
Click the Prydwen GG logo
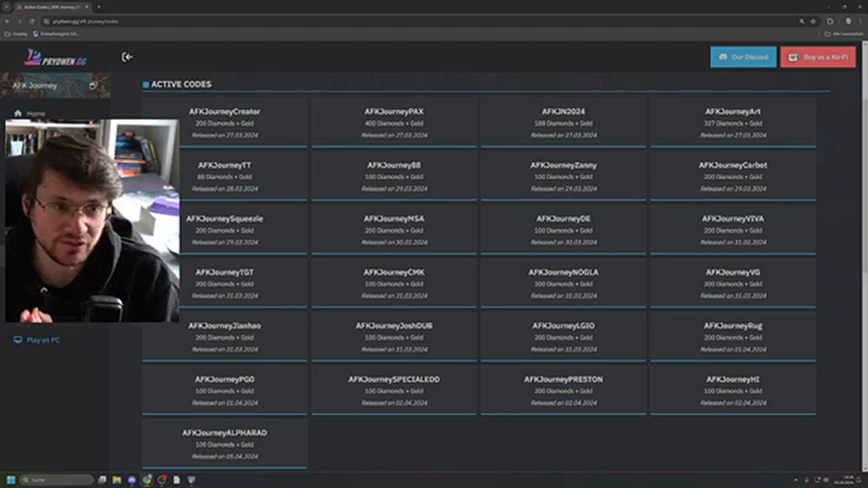[x=55, y=57]
